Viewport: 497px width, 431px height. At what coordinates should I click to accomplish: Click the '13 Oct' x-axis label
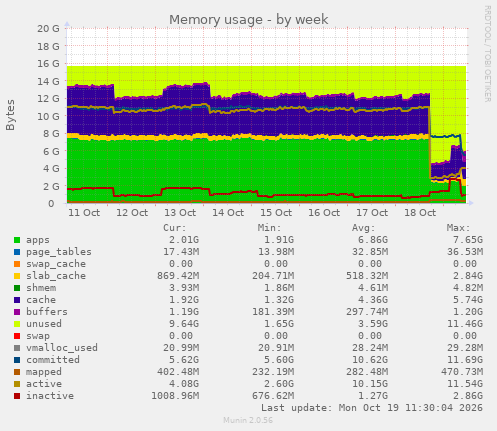coord(180,213)
